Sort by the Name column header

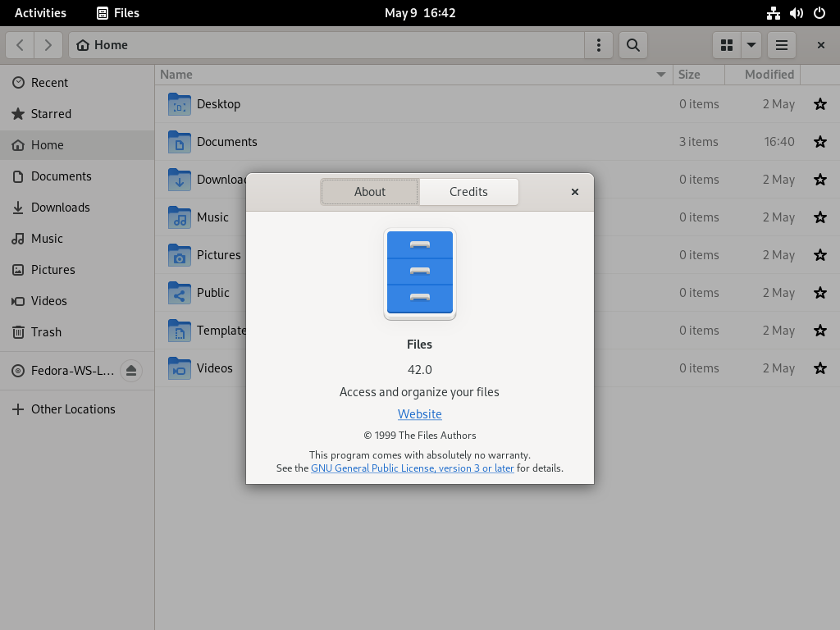(x=414, y=75)
